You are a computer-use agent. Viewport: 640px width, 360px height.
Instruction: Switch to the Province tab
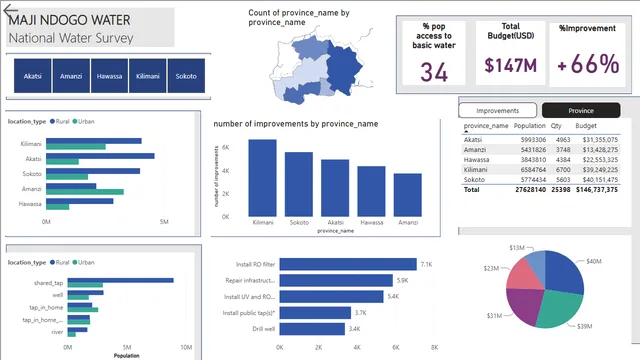tap(581, 111)
